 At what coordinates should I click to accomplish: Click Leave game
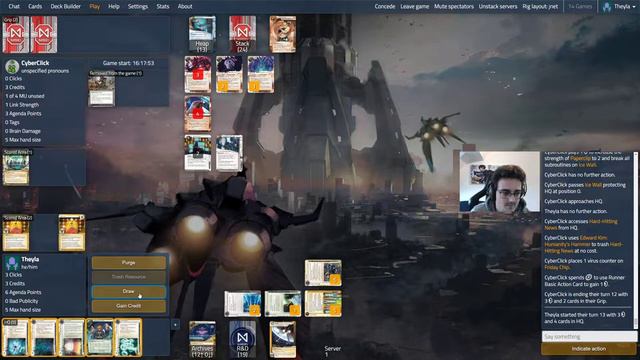(x=415, y=7)
